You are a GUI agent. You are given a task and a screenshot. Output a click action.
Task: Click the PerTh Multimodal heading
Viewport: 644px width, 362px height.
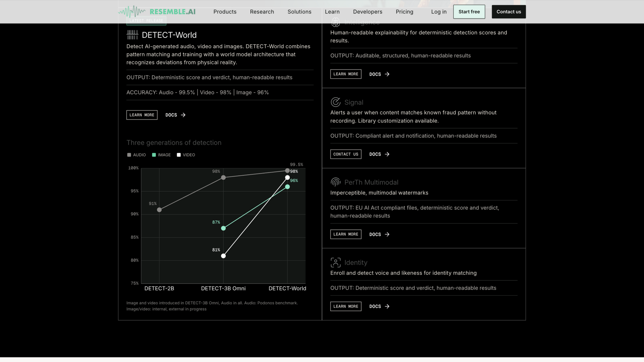pos(371,182)
